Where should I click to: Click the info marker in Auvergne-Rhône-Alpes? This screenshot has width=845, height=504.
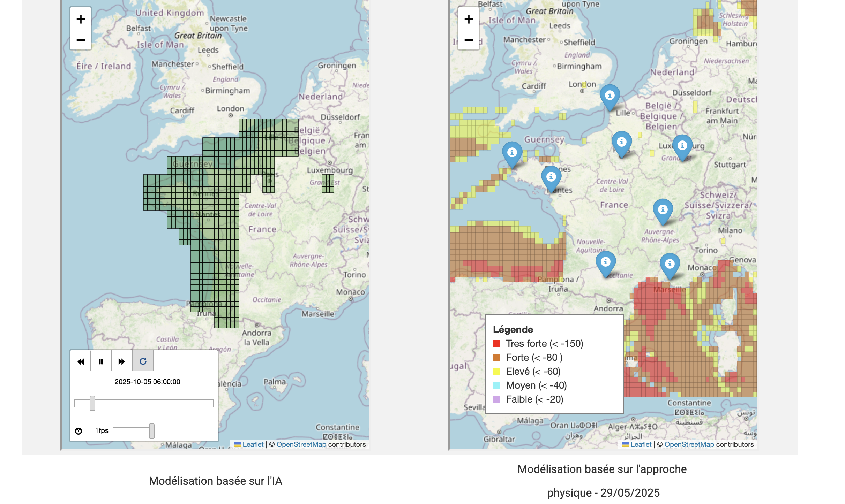point(663,210)
